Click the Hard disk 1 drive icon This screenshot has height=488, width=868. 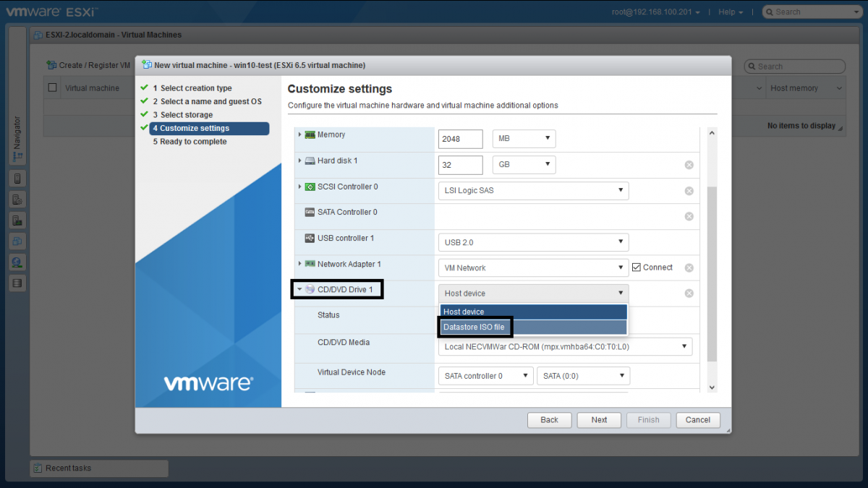(310, 160)
